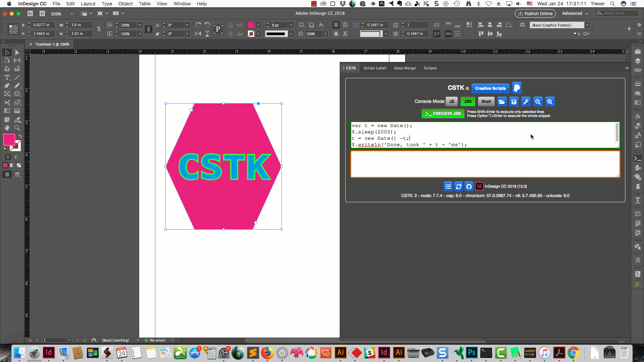
Task: Pick the Eyedropper tool
Action: [17, 119]
